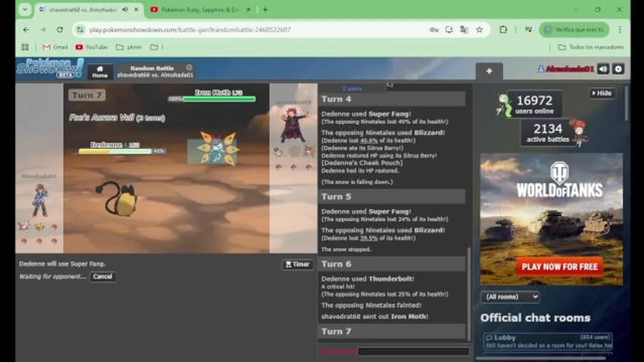Click the 2134 active battles counter

pos(547,133)
